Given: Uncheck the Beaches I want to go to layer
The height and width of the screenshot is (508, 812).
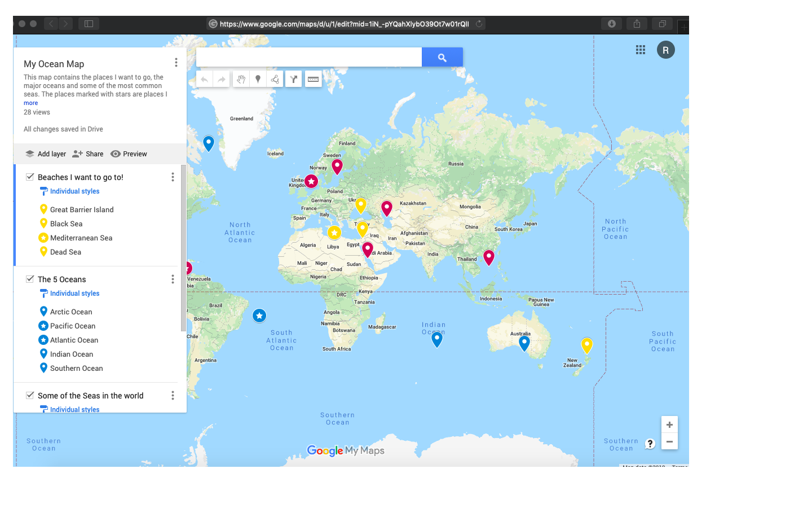Looking at the screenshot, I should [30, 177].
